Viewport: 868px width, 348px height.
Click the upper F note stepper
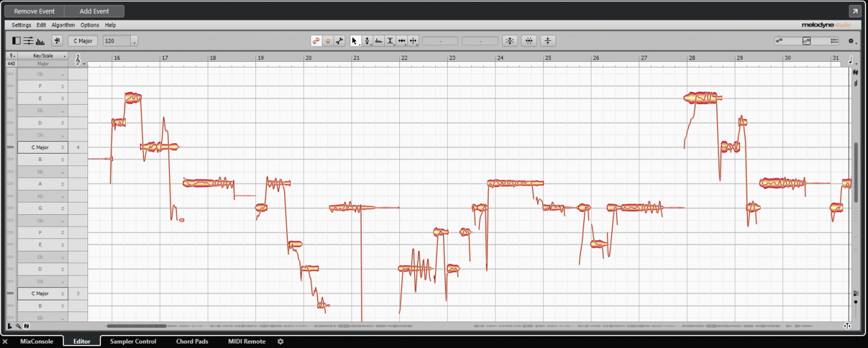pyautogui.click(x=63, y=87)
